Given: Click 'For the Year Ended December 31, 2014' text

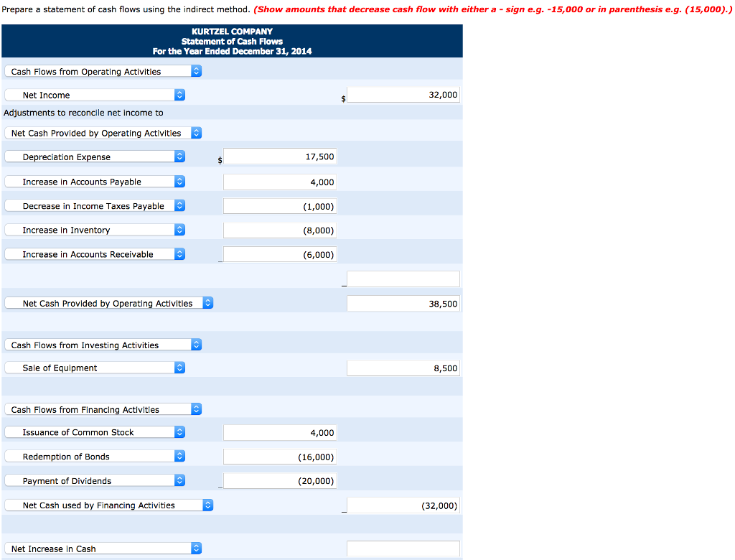Looking at the screenshot, I should tap(232, 51).
